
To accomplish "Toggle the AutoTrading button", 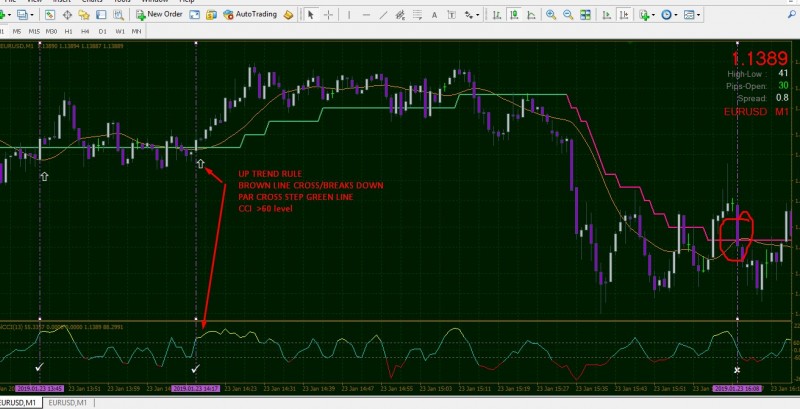I will 250,15.
